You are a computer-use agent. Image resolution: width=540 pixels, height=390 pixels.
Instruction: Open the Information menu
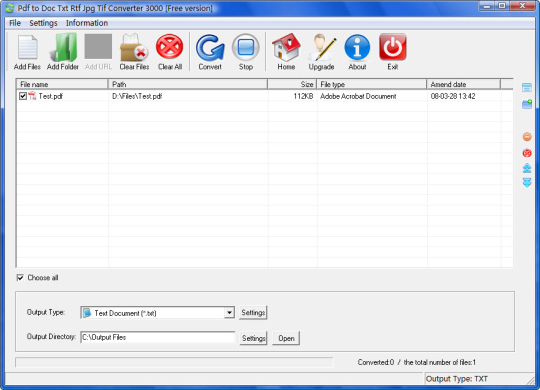[x=87, y=23]
